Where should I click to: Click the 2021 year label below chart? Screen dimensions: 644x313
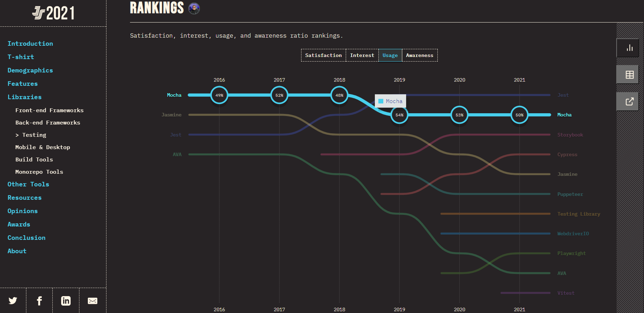pyautogui.click(x=520, y=309)
